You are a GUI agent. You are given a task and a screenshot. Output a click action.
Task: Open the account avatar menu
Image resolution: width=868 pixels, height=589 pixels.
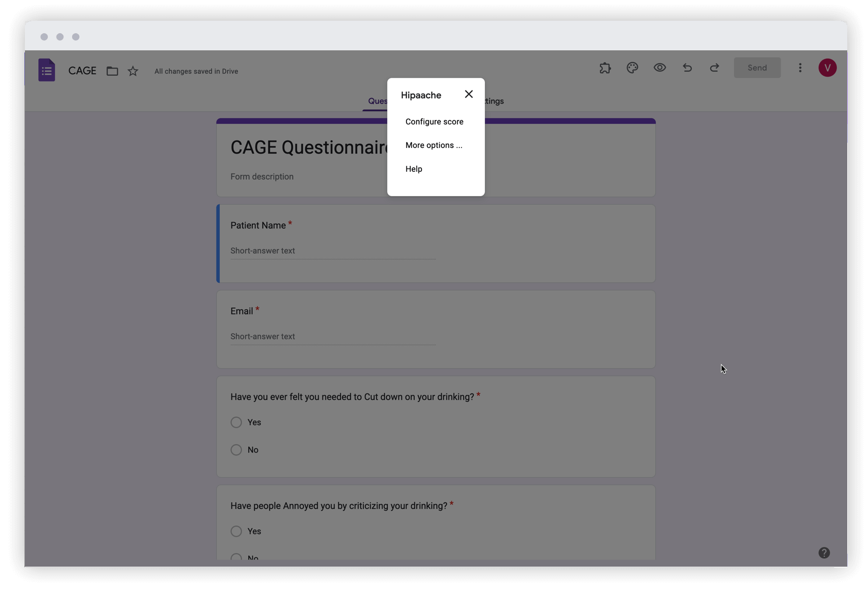[827, 68]
